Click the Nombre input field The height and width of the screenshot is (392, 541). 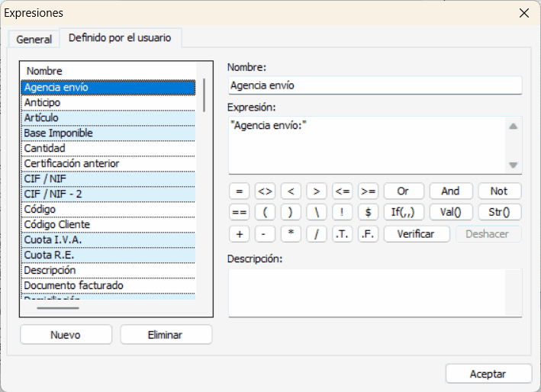point(375,85)
